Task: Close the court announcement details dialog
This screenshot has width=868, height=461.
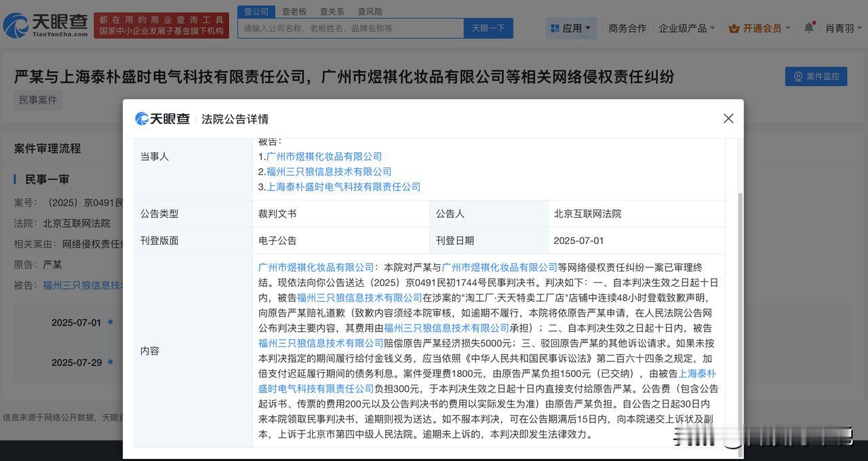Action: click(728, 119)
